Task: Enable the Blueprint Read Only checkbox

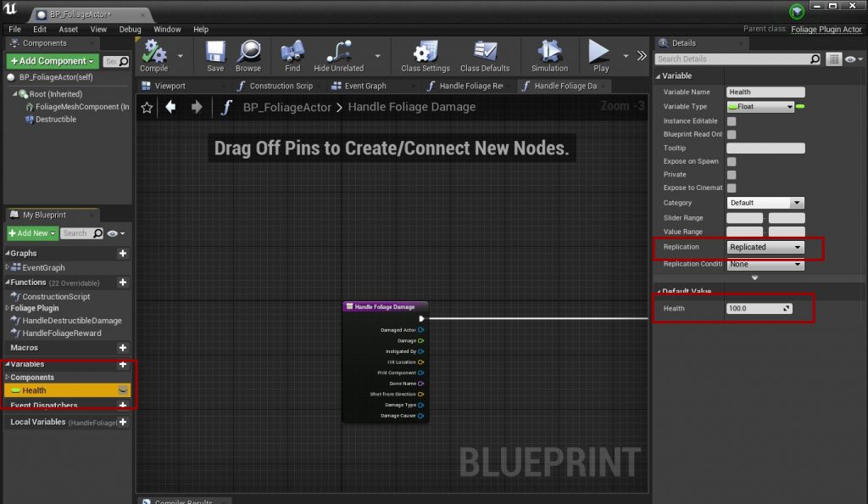Action: 732,134
